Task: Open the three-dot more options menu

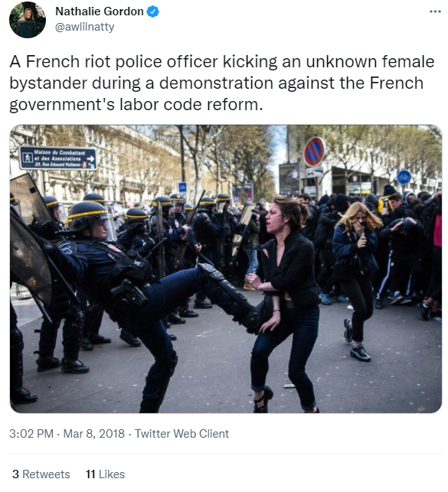Action: pyautogui.click(x=435, y=11)
